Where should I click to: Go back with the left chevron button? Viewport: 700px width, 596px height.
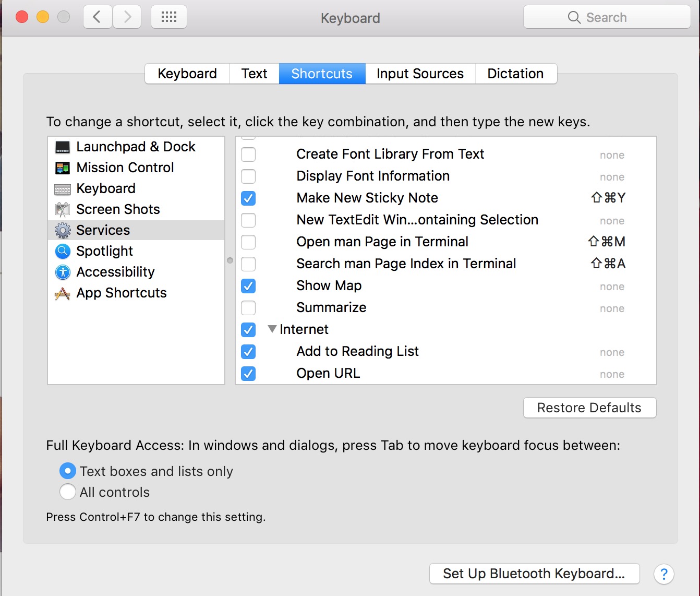[x=98, y=17]
